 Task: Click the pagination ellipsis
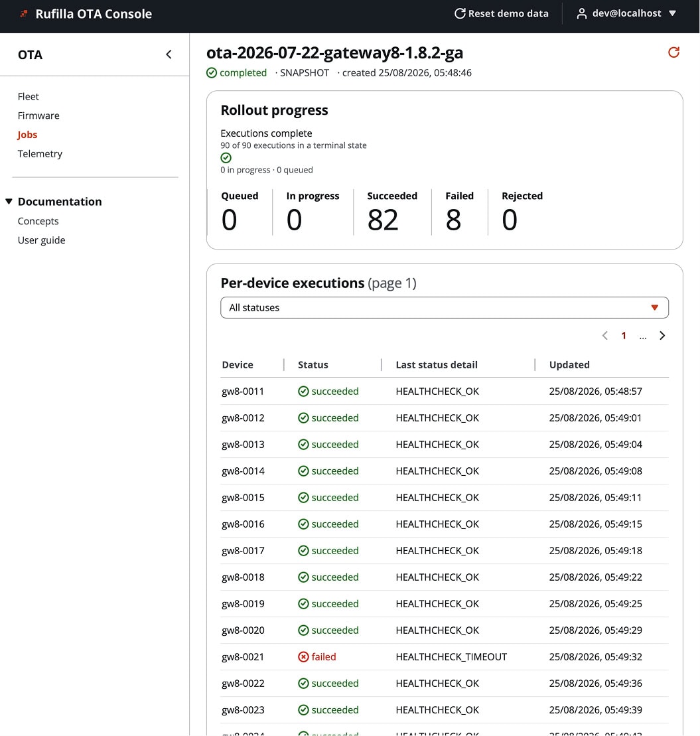point(643,336)
